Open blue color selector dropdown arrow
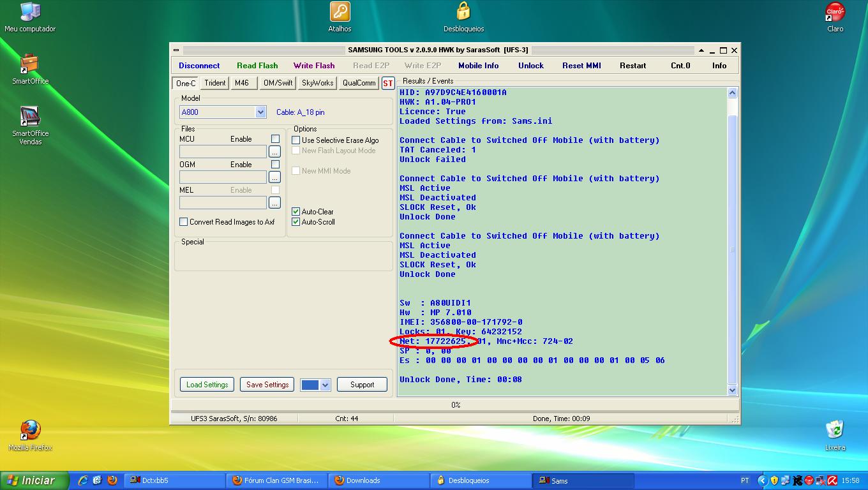Screen dimensions: 868x490 [325, 385]
